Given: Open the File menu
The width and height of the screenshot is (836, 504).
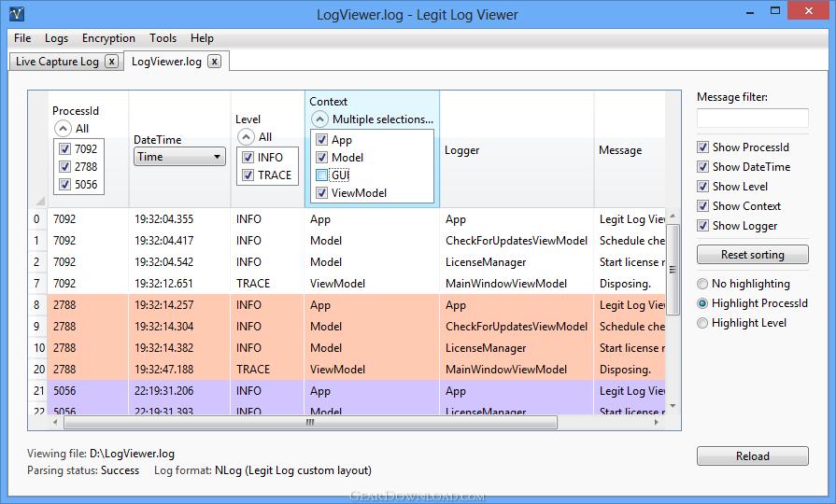Looking at the screenshot, I should click(x=22, y=38).
